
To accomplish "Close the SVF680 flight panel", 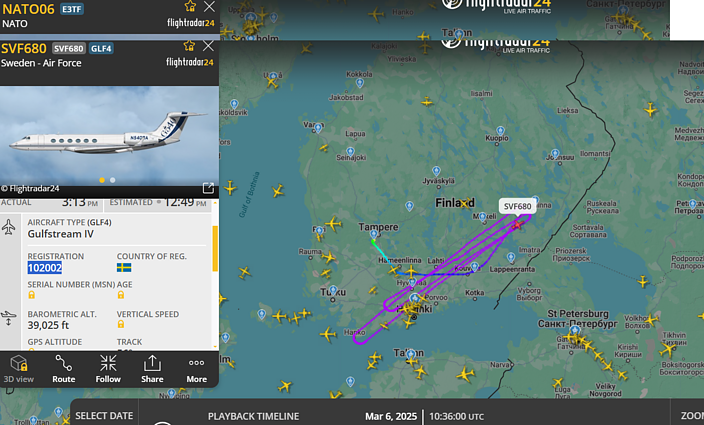I will click(x=208, y=46).
